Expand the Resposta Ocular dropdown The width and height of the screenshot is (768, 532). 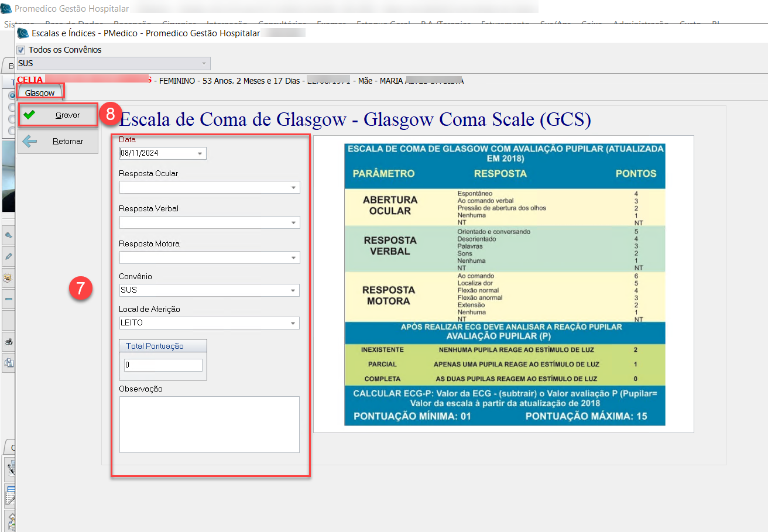293,187
